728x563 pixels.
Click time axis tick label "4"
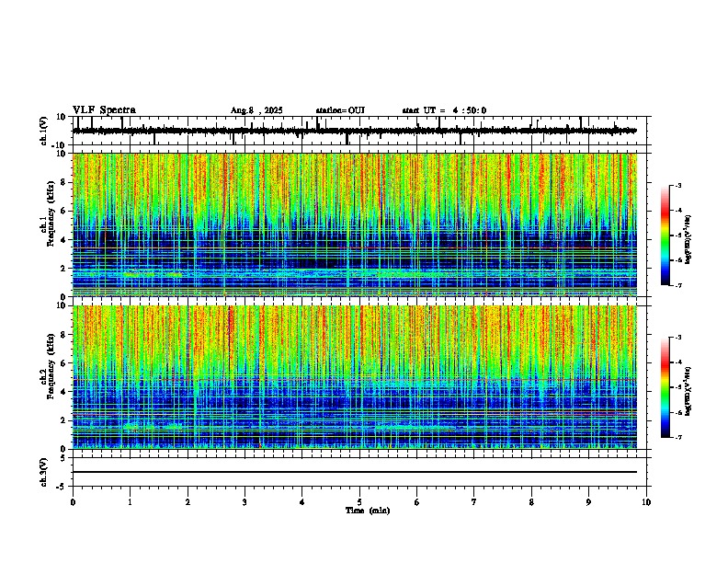coord(302,502)
